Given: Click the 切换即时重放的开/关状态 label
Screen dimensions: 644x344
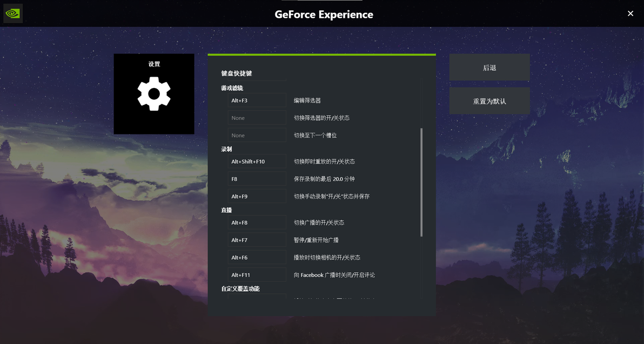Looking at the screenshot, I should (x=324, y=161).
